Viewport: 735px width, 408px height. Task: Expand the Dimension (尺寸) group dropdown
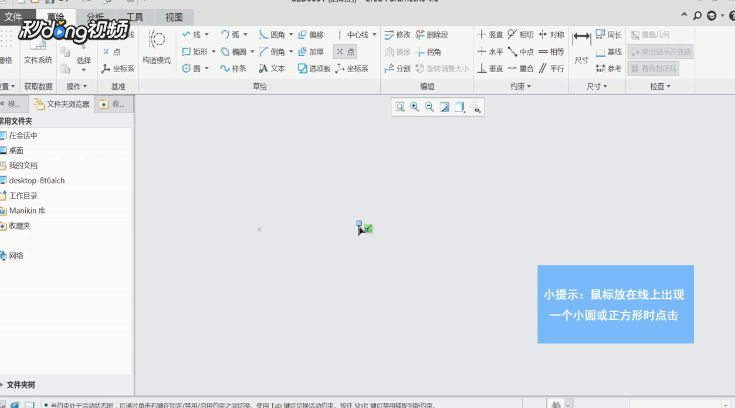[596, 86]
